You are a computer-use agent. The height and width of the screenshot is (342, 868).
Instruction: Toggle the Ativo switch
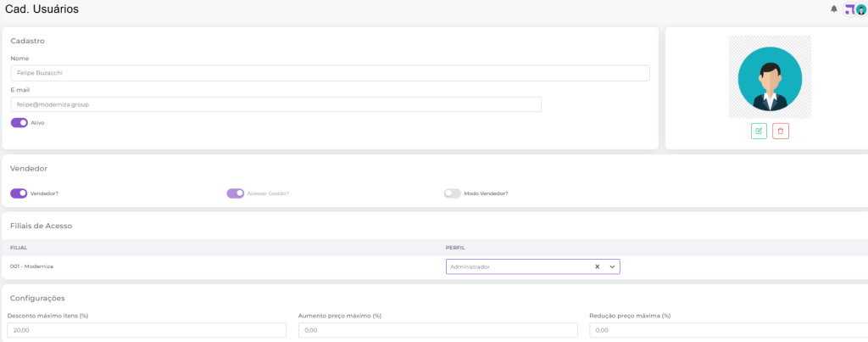[19, 122]
